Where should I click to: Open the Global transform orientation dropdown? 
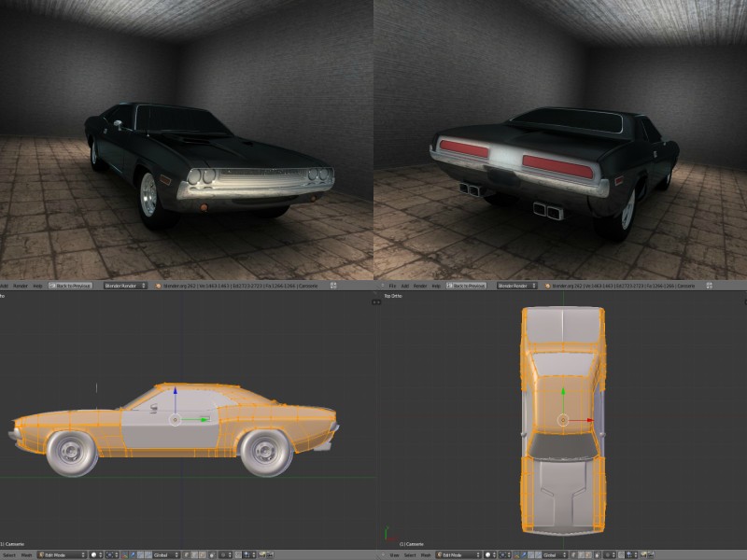(x=165, y=553)
